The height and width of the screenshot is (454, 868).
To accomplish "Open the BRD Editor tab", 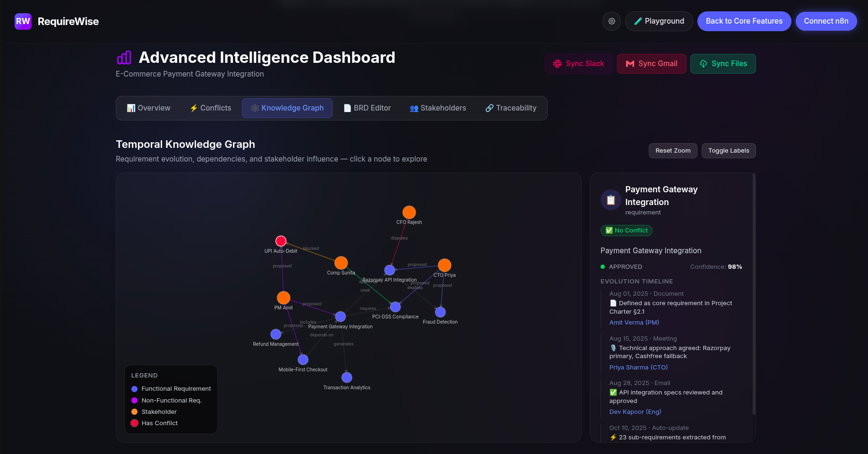I will [367, 108].
